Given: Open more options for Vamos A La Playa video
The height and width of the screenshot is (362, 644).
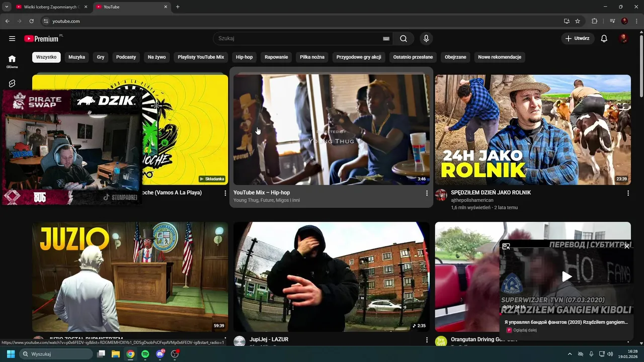Looking at the screenshot, I should point(225,193).
